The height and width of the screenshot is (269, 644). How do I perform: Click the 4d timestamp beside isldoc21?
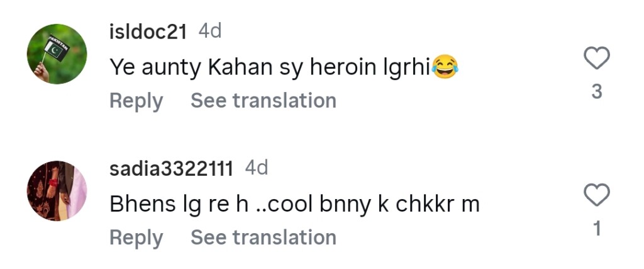pos(210,31)
